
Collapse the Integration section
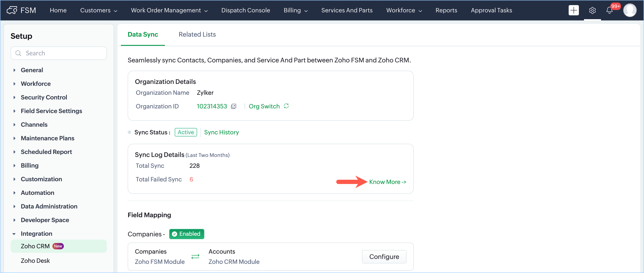pyautogui.click(x=14, y=234)
